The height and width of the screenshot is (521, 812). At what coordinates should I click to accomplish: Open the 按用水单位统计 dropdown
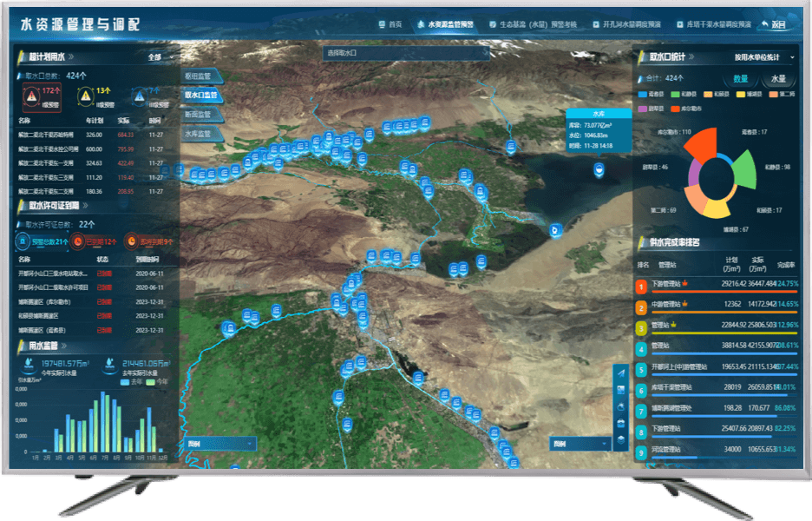coord(763,57)
